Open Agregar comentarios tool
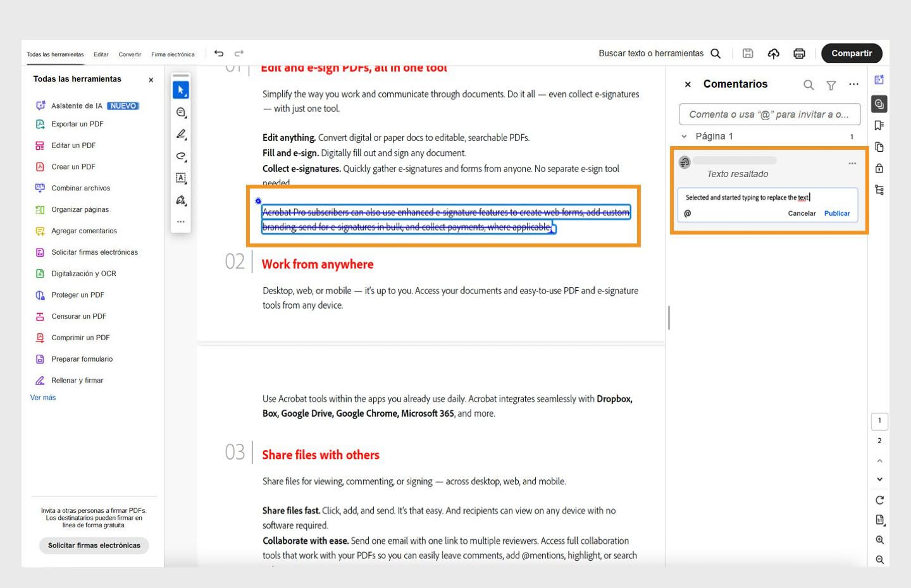The image size is (911, 588). (x=76, y=231)
